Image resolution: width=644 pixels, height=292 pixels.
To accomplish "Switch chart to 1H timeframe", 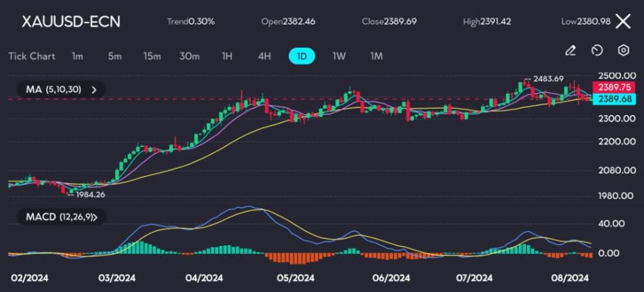I will (227, 56).
